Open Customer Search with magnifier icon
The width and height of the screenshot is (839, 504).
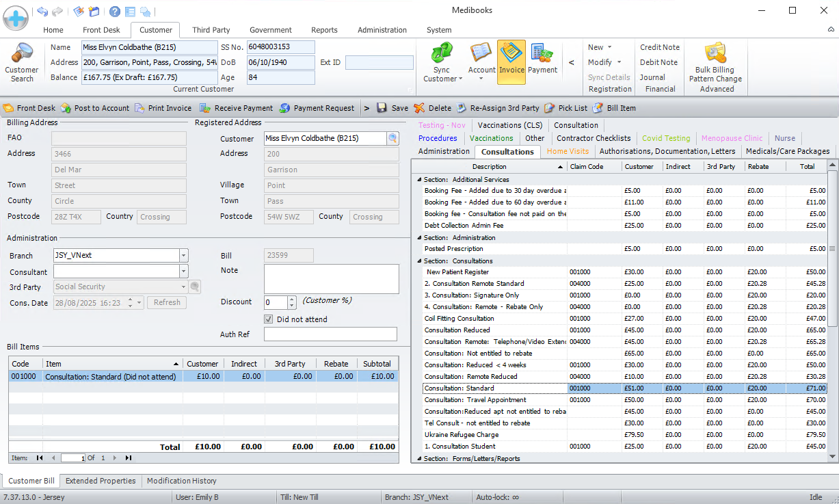coord(22,54)
